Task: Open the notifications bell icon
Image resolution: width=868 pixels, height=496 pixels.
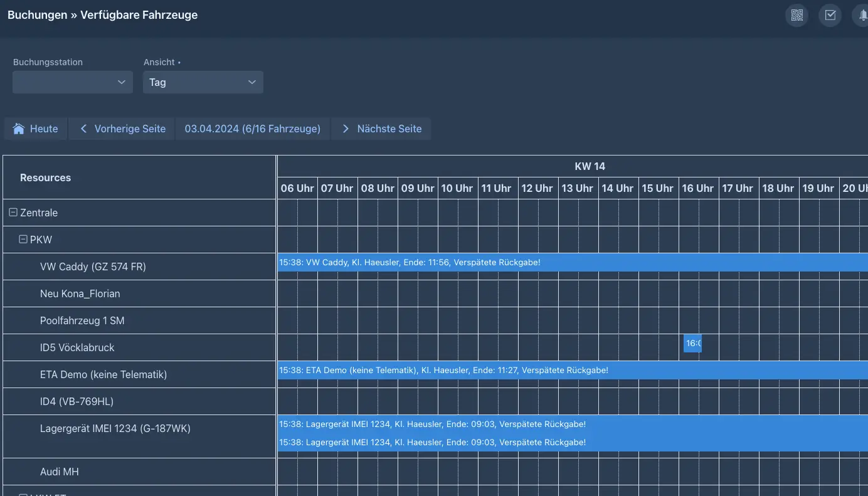Action: [x=862, y=15]
